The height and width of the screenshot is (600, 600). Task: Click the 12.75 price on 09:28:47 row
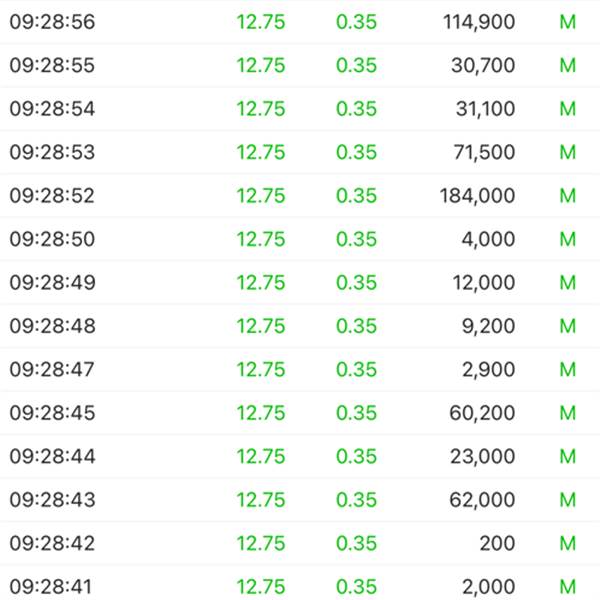coord(261,369)
